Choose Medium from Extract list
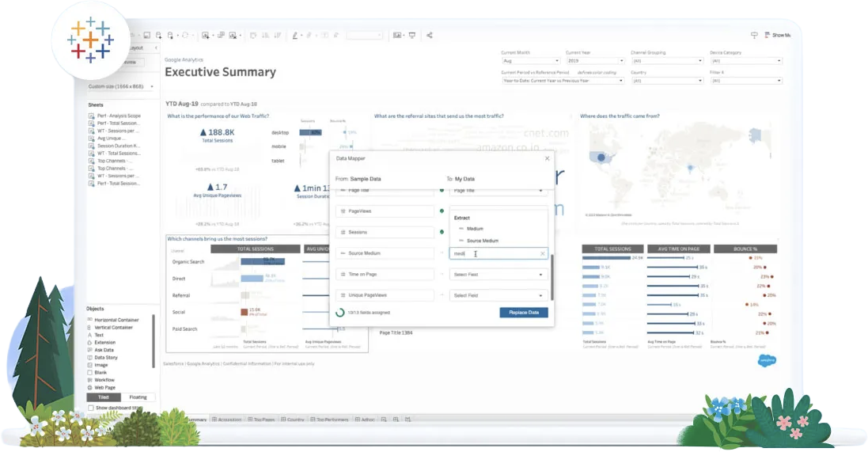This screenshot has width=868, height=452. [x=475, y=229]
